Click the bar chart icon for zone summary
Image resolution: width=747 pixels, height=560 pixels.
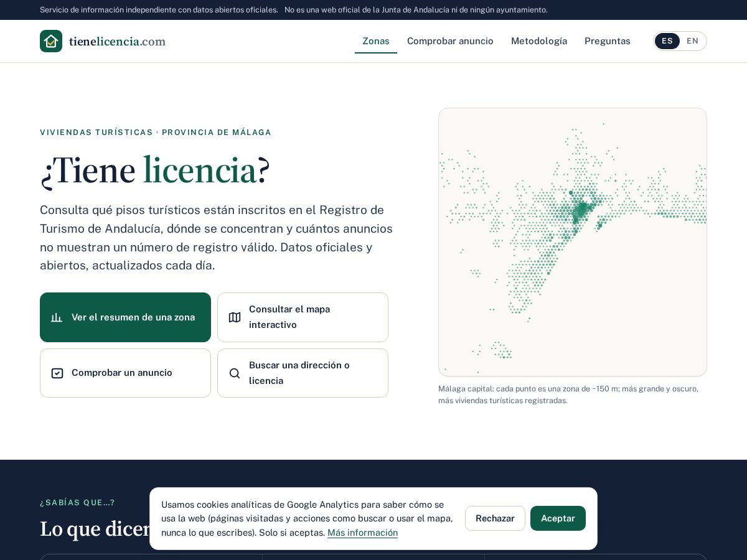click(x=57, y=317)
